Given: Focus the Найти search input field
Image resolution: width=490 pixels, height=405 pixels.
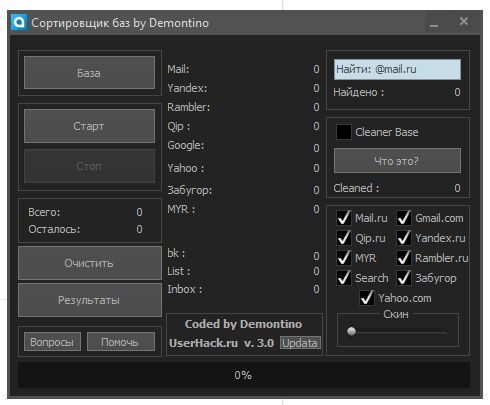Looking at the screenshot, I should pos(397,69).
